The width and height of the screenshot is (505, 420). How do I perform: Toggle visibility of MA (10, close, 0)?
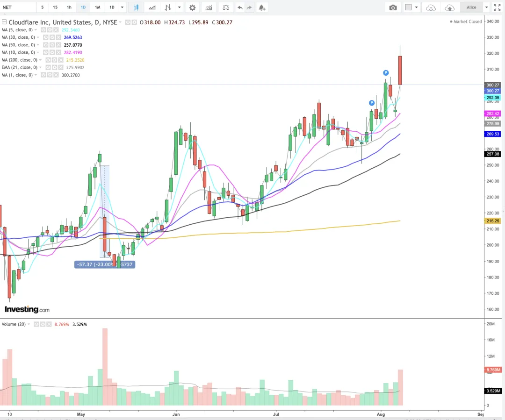46,52
